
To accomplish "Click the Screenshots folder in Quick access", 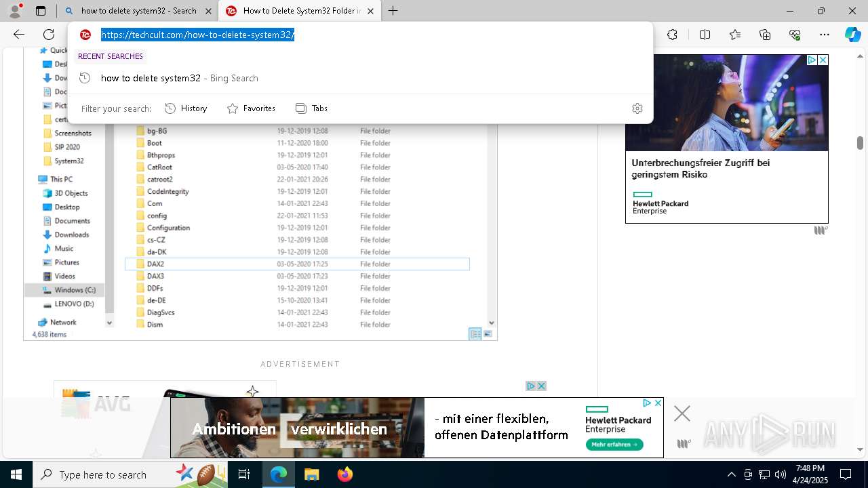I will click(66, 134).
